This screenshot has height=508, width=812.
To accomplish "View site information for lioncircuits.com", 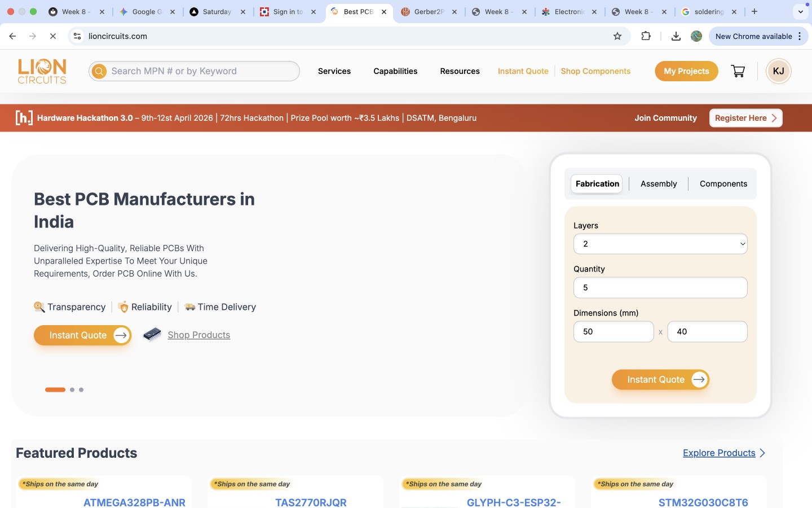I will click(77, 36).
